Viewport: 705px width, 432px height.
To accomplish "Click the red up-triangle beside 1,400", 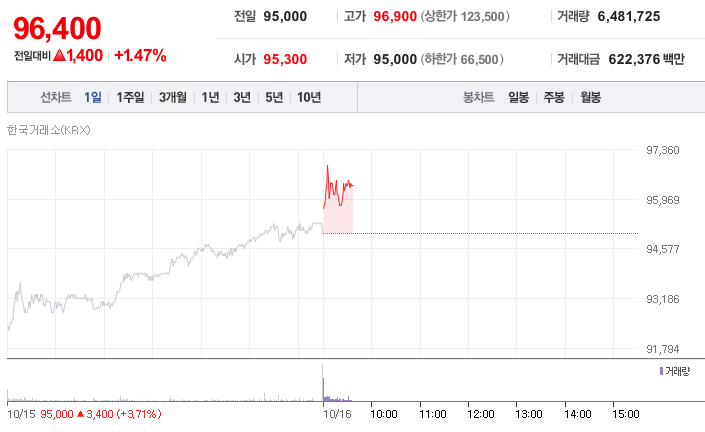I will pos(60,55).
